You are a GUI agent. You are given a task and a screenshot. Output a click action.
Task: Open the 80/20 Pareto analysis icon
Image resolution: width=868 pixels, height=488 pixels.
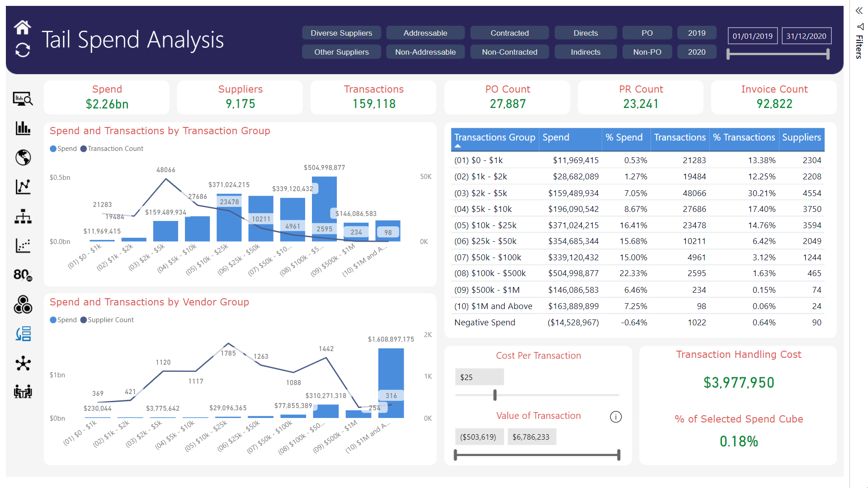tap(23, 275)
